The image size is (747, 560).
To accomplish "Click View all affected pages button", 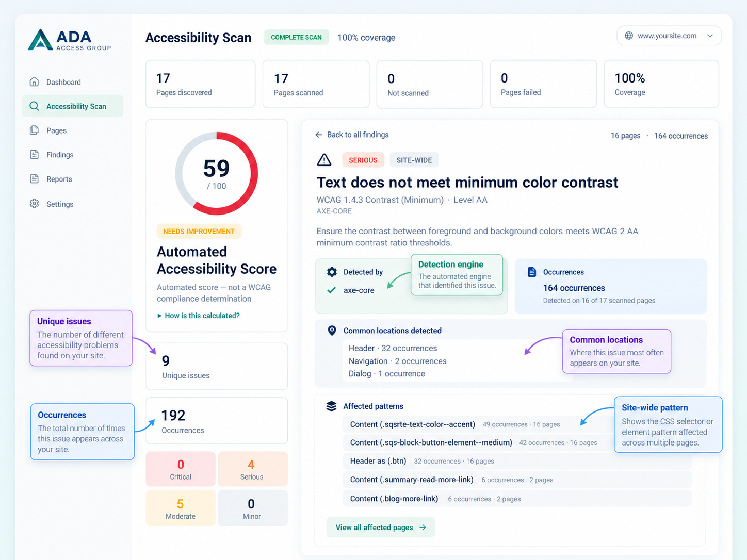I will 381,527.
